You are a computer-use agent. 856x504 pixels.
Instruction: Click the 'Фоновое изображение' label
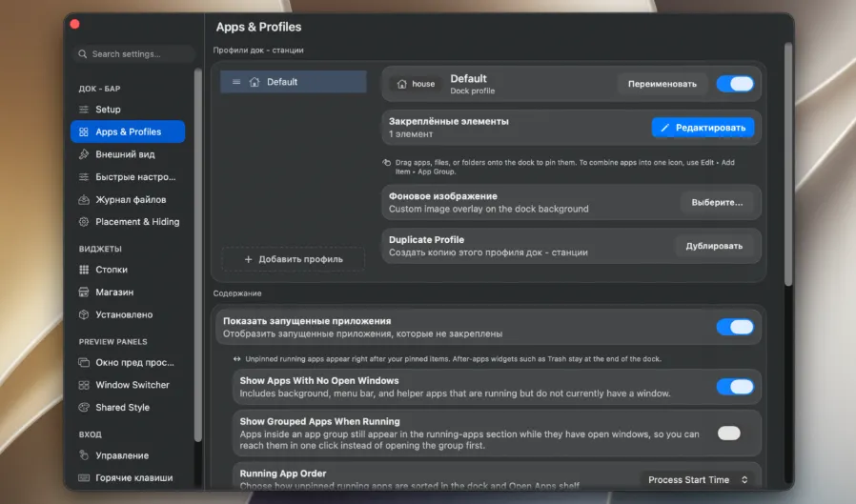(442, 196)
